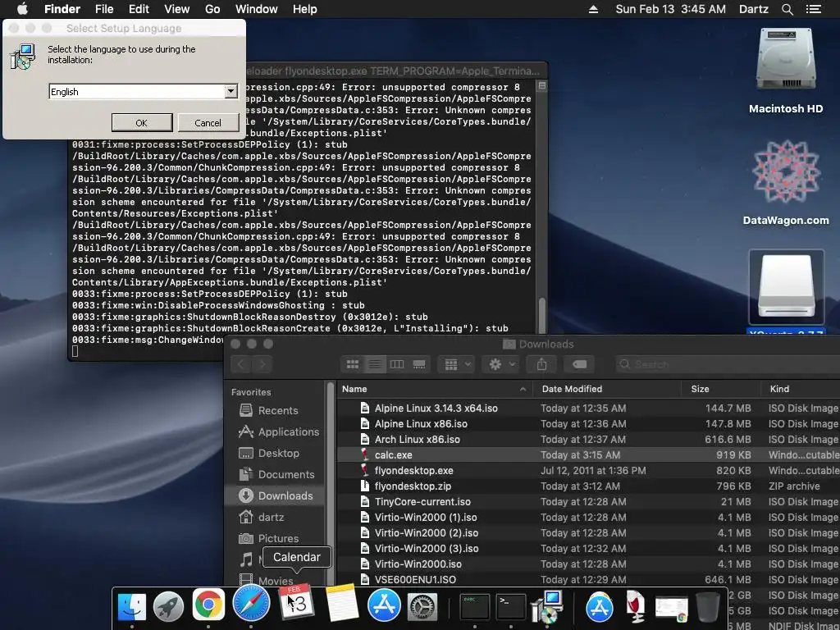Image resolution: width=840 pixels, height=630 pixels.
Task: Select flyondesktop.zip in Downloads list
Action: pyautogui.click(x=588, y=486)
